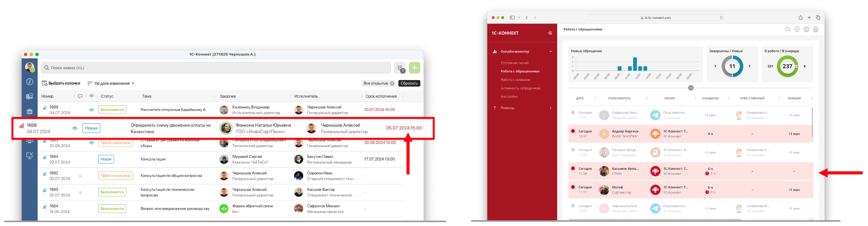Open the remote desktop monitor icon in sidebar
Screen dimensions: 868x226
pyautogui.click(x=30, y=156)
